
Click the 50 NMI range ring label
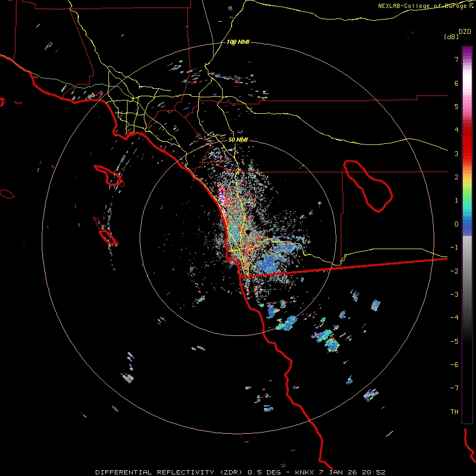coord(238,140)
